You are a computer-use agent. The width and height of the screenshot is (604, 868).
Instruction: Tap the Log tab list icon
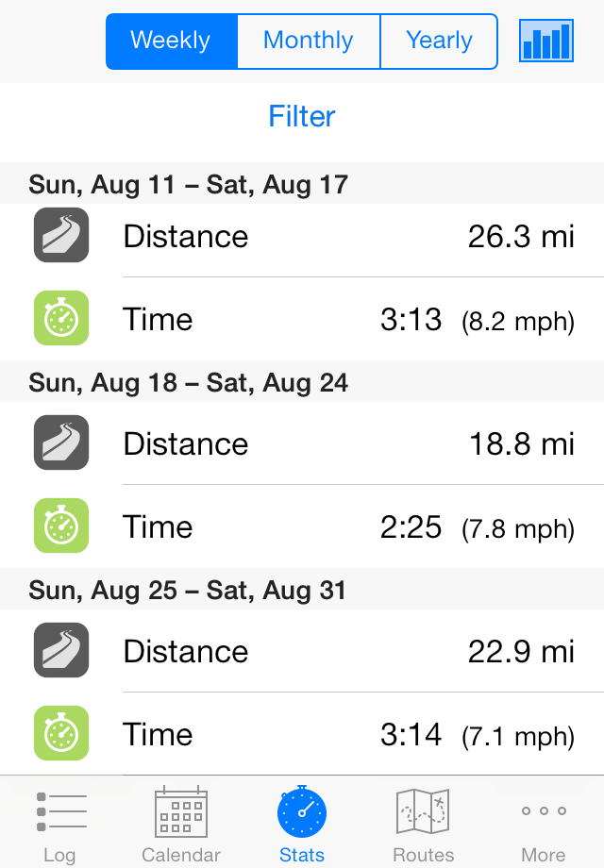[61, 811]
